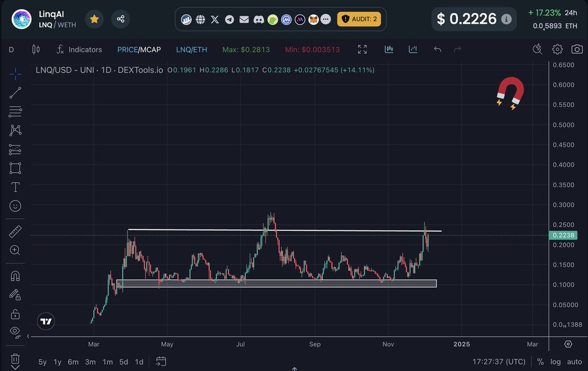The width and height of the screenshot is (588, 371).
Task: Click the 0.2238 current price label
Action: pyautogui.click(x=563, y=235)
